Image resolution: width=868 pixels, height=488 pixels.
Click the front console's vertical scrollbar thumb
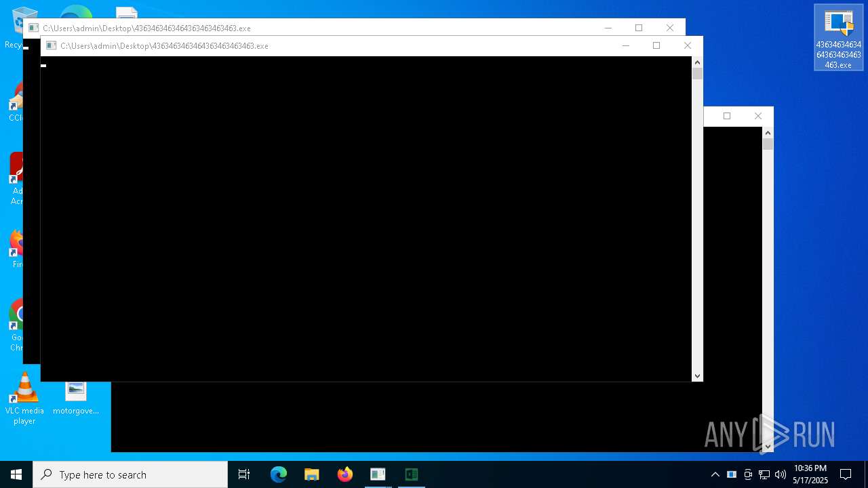[697, 74]
